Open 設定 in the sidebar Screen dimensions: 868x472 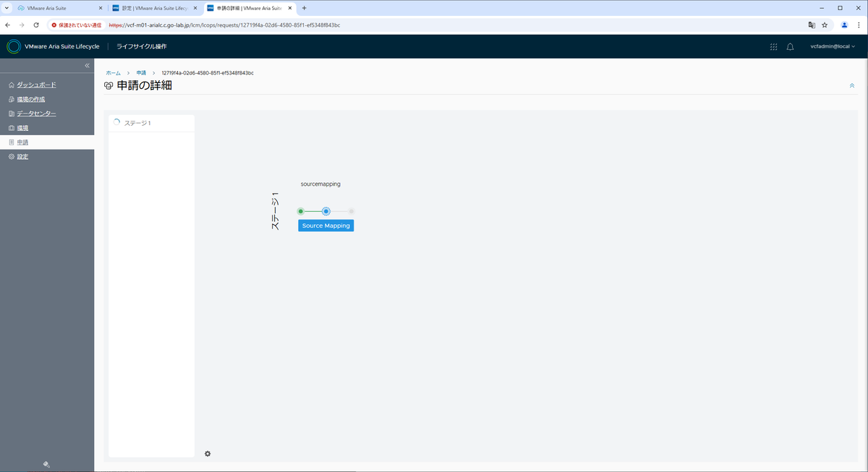22,157
